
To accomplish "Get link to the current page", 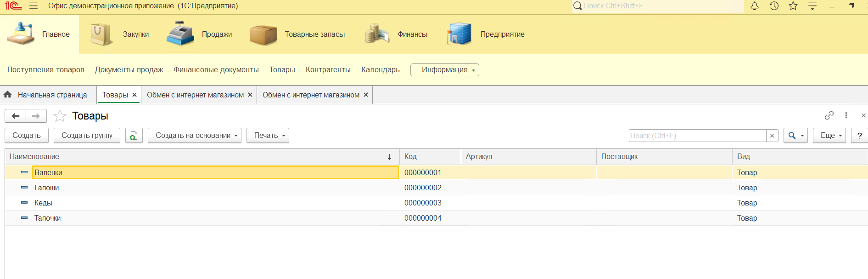I will 829,115.
